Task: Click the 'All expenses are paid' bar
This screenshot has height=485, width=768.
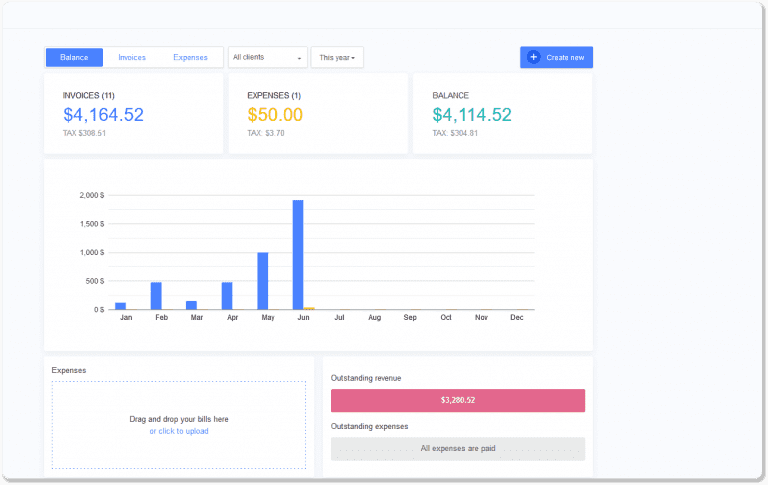Action: tap(458, 448)
